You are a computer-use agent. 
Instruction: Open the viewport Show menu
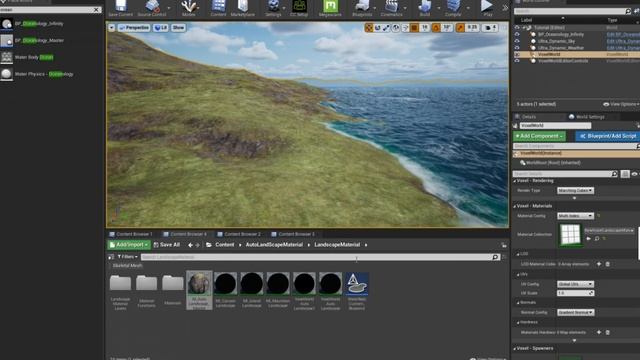178,28
